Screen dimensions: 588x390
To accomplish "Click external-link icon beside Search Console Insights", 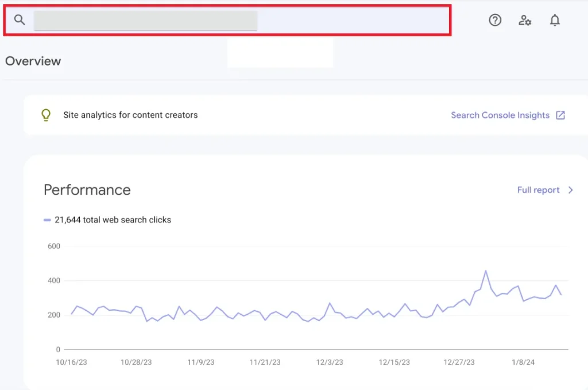I will tap(560, 115).
